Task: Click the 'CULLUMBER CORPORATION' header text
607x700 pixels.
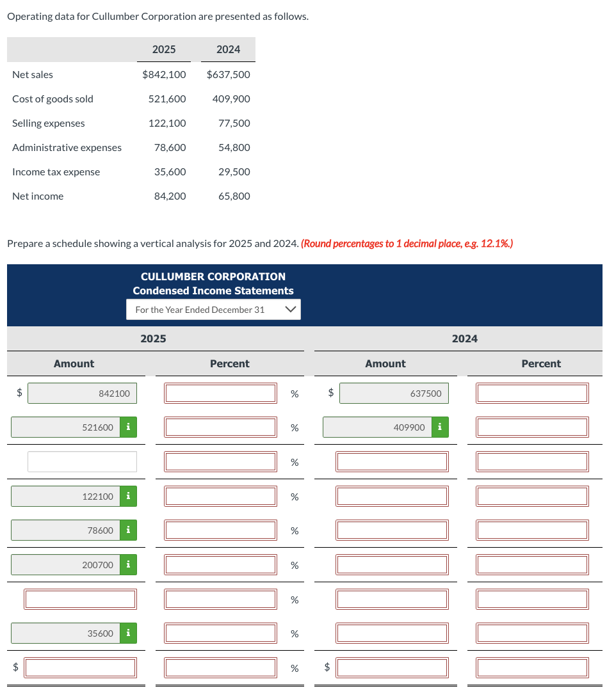Action: point(213,276)
